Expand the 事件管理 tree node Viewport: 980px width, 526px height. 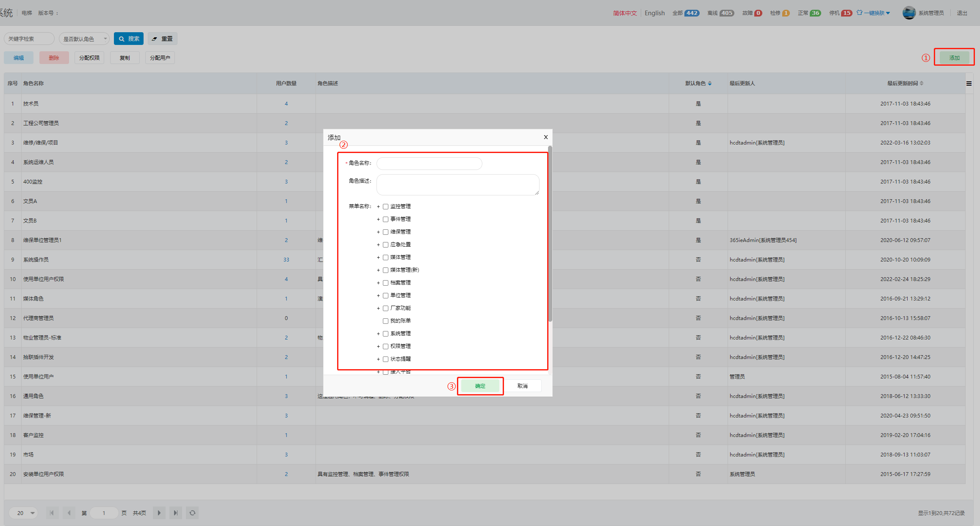pyautogui.click(x=378, y=219)
